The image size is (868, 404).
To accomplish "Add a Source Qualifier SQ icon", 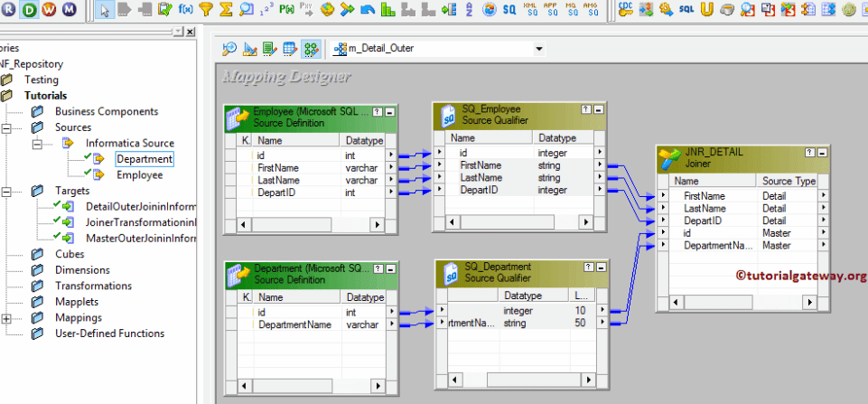I will tap(509, 9).
